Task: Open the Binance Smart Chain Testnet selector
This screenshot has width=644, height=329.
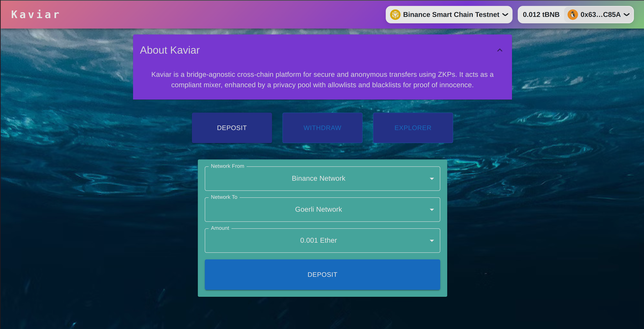Action: coord(449,15)
